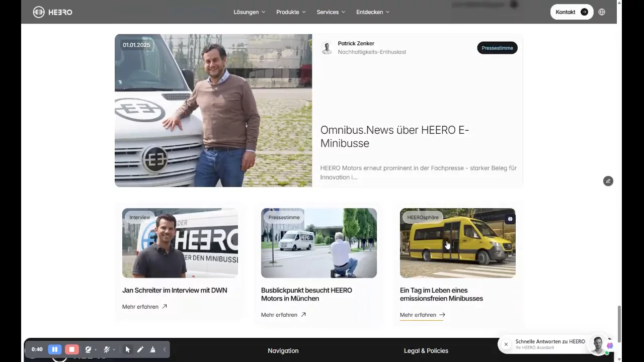
Task: Stop the screen recording
Action: point(72,349)
